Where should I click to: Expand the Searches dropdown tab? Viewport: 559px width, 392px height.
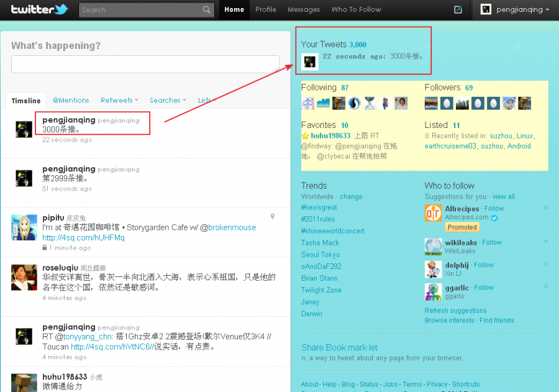click(x=168, y=100)
